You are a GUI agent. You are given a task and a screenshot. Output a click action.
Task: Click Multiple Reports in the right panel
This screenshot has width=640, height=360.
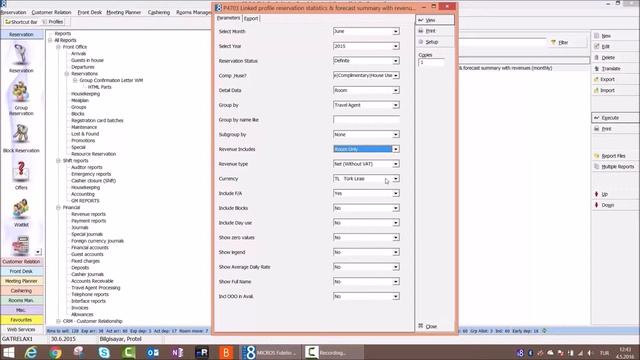(615, 167)
